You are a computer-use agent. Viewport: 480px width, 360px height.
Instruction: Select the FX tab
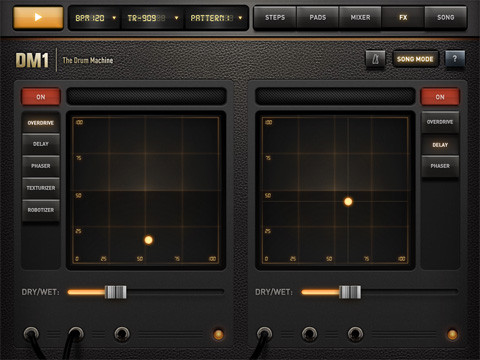tap(403, 17)
